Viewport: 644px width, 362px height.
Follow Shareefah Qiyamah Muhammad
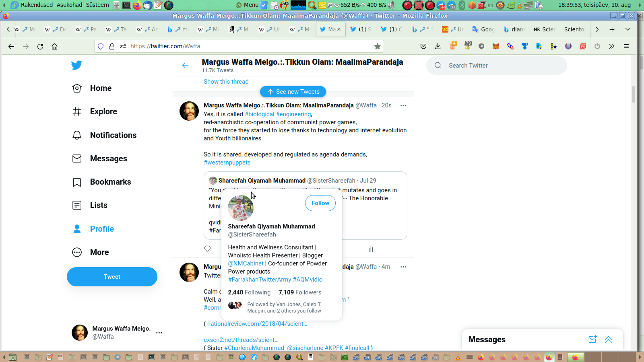coord(320,203)
